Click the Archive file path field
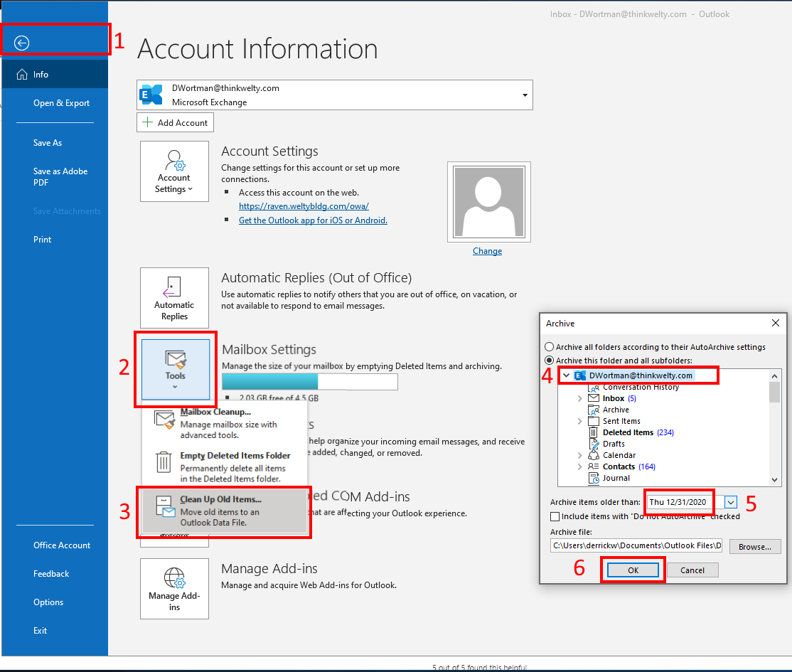The width and height of the screenshot is (792, 672). 636,545
